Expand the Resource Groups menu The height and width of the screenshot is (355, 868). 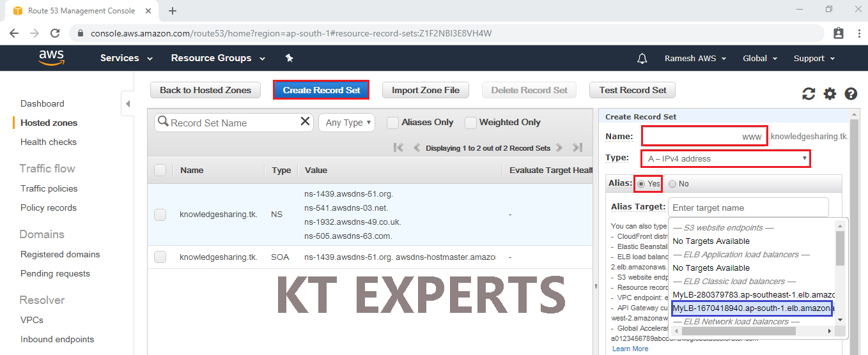[218, 58]
